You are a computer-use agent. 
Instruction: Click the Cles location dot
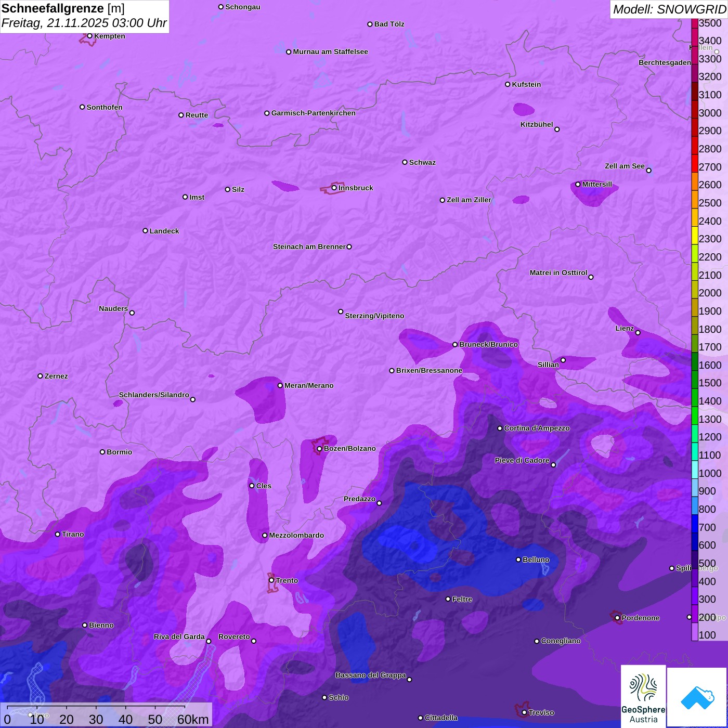pos(252,486)
